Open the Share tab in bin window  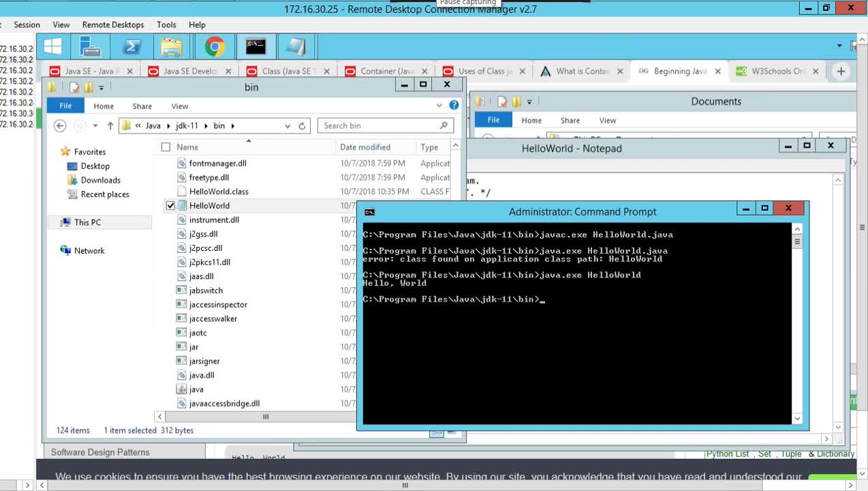point(142,106)
